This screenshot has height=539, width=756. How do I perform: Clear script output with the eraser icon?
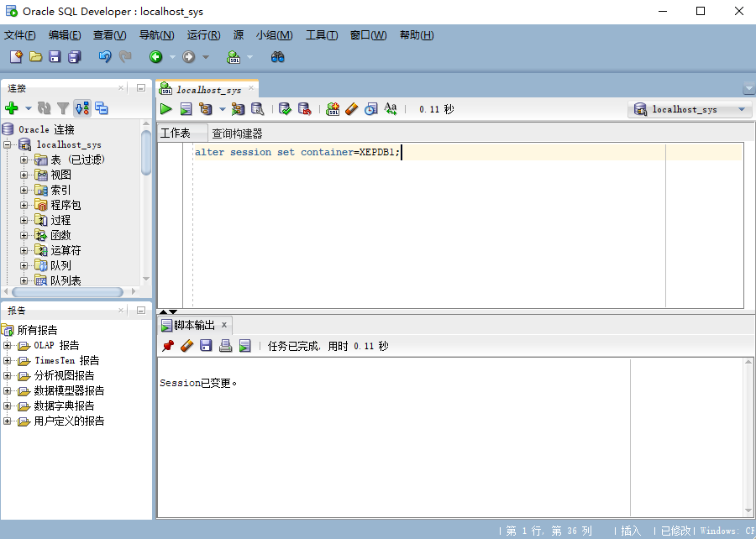tap(187, 346)
